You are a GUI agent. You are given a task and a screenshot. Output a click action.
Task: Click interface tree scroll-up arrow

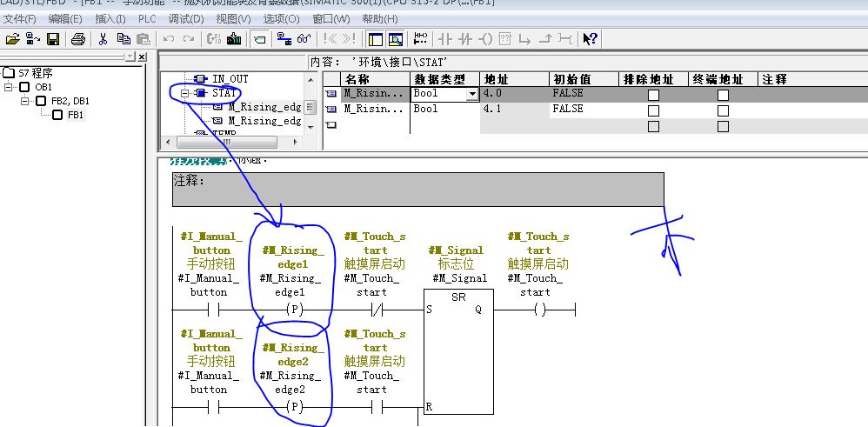coord(310,78)
